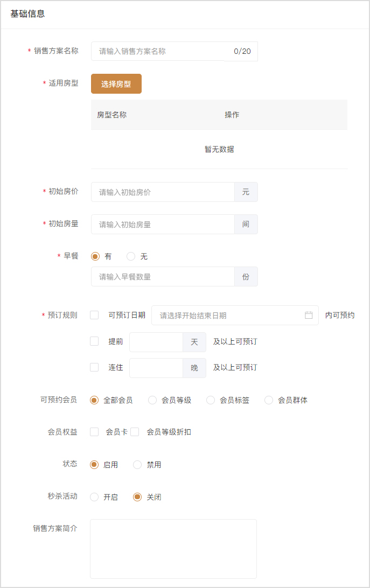Select 会员等级 member option
Viewport: 370px width, 588px height.
pyautogui.click(x=152, y=400)
